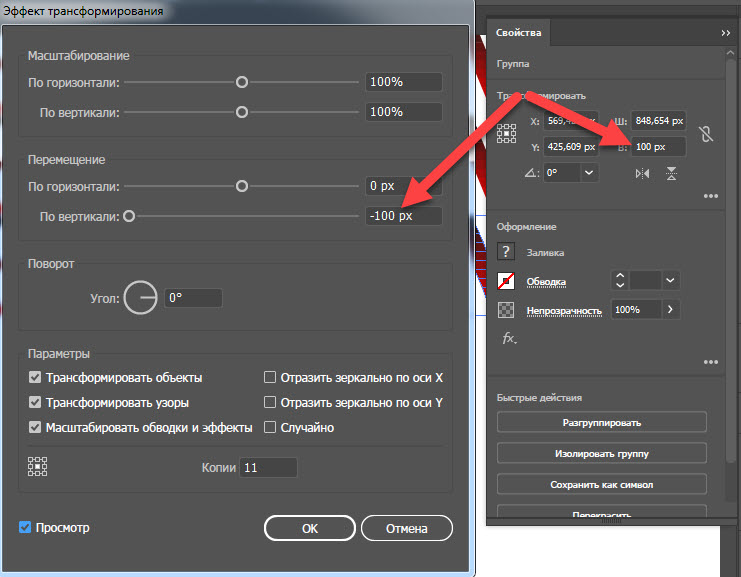
Task: Open the rotation angle dropdown in Properties
Action: point(589,173)
